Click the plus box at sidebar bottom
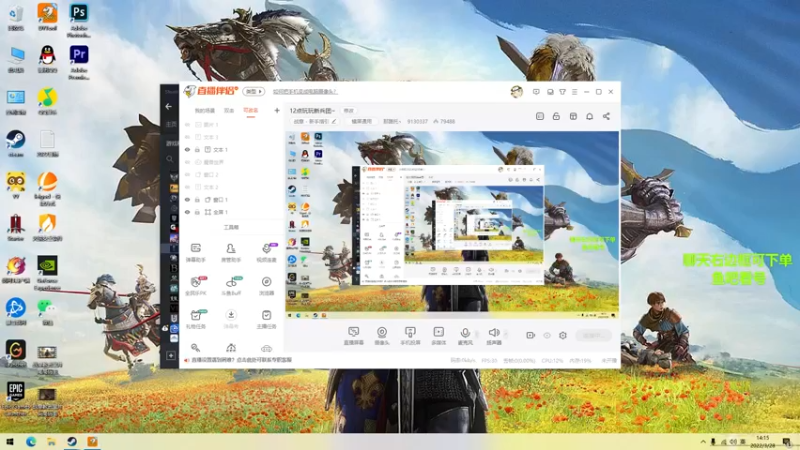Image resolution: width=800 pixels, height=450 pixels. (171, 355)
